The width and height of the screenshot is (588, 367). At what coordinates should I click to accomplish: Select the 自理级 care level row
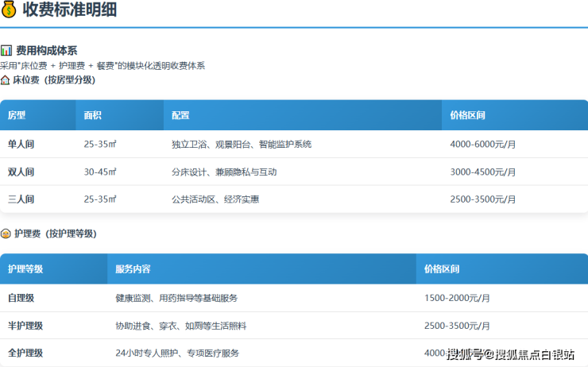(x=21, y=298)
